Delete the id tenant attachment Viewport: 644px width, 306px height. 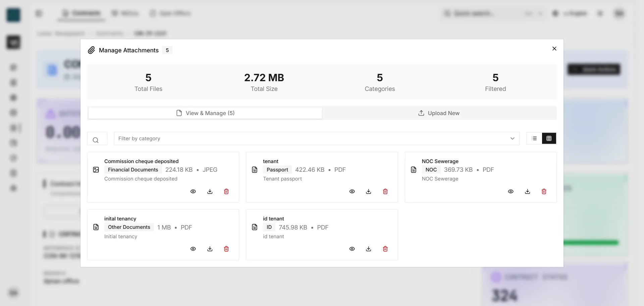[x=385, y=249]
